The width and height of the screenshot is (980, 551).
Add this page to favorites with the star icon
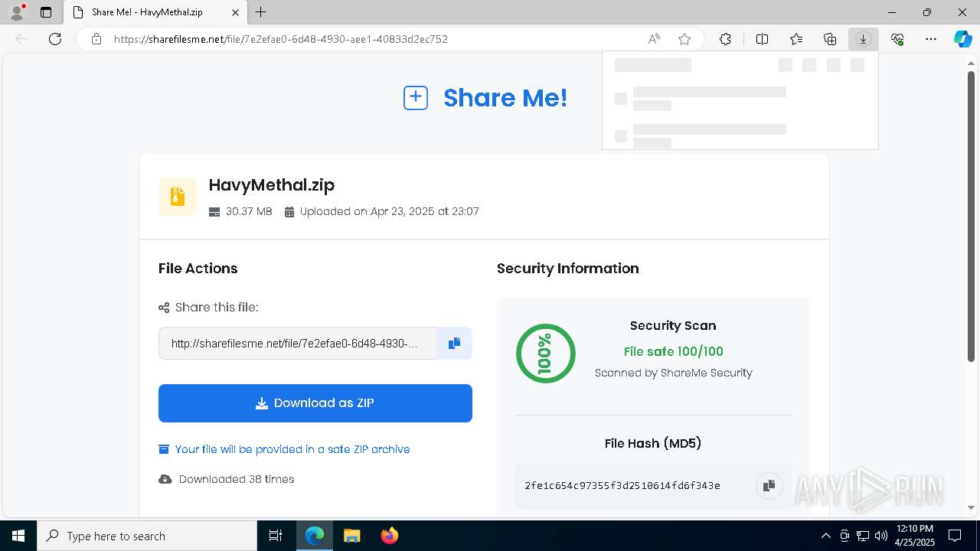click(684, 39)
